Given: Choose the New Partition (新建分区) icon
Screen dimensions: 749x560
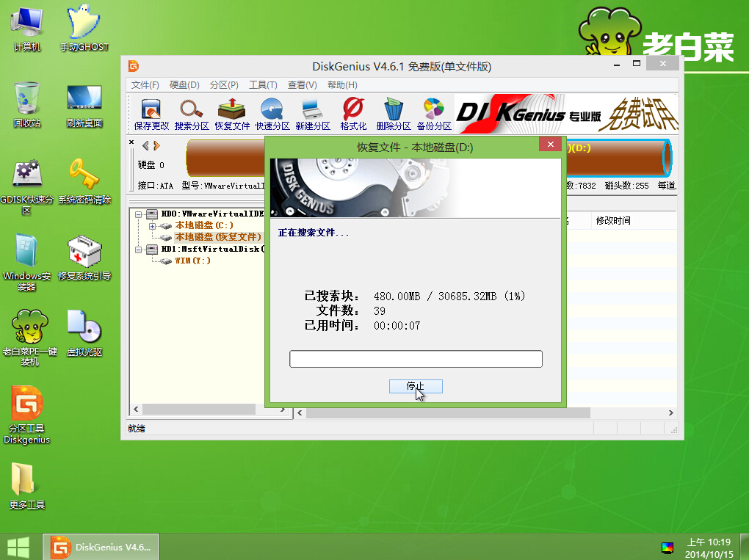Looking at the screenshot, I should click(x=313, y=114).
